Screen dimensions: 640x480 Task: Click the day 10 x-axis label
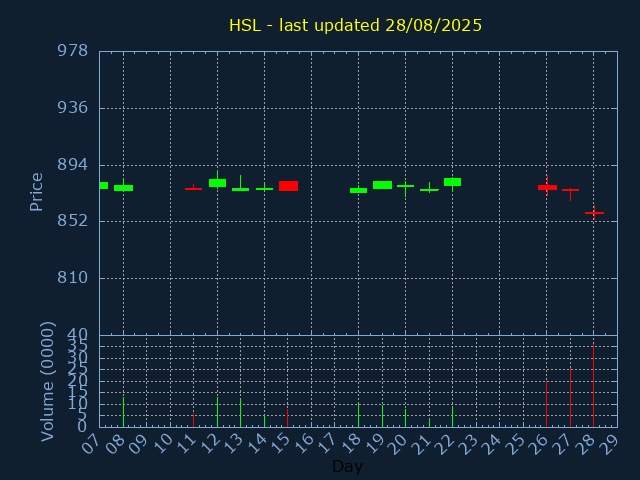(162, 444)
